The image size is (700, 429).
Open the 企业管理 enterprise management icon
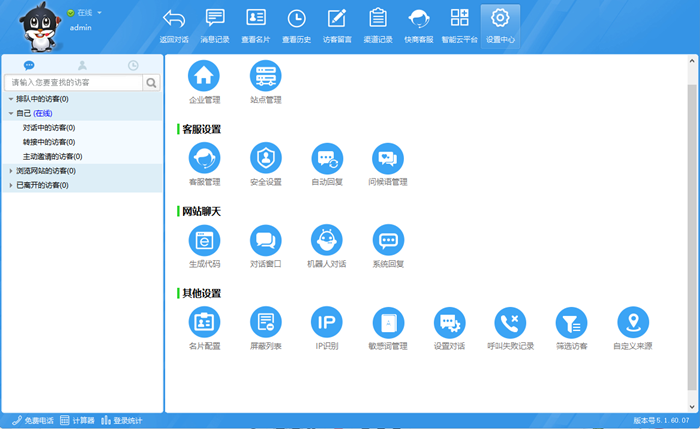tap(204, 75)
